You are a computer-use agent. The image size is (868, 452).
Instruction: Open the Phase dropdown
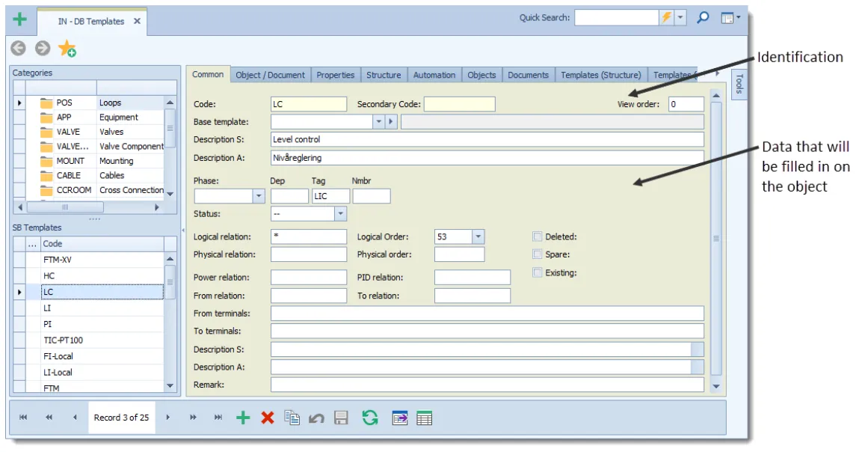[259, 196]
